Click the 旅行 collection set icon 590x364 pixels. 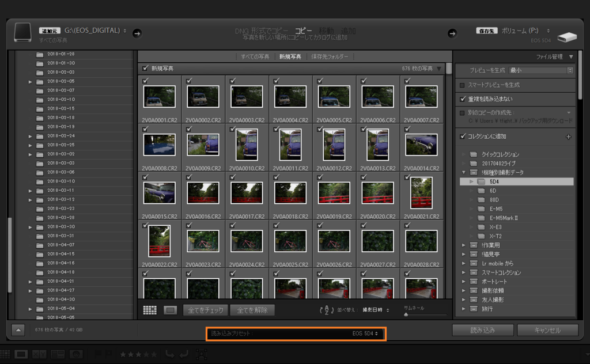point(474,309)
